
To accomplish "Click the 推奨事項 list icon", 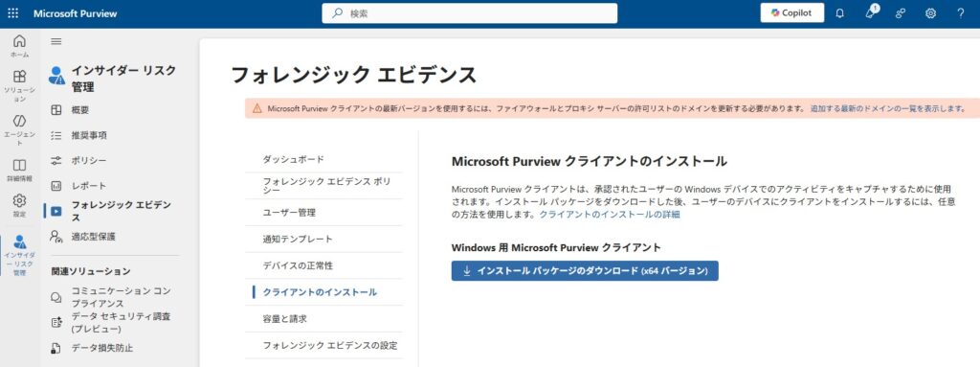I will click(x=56, y=135).
